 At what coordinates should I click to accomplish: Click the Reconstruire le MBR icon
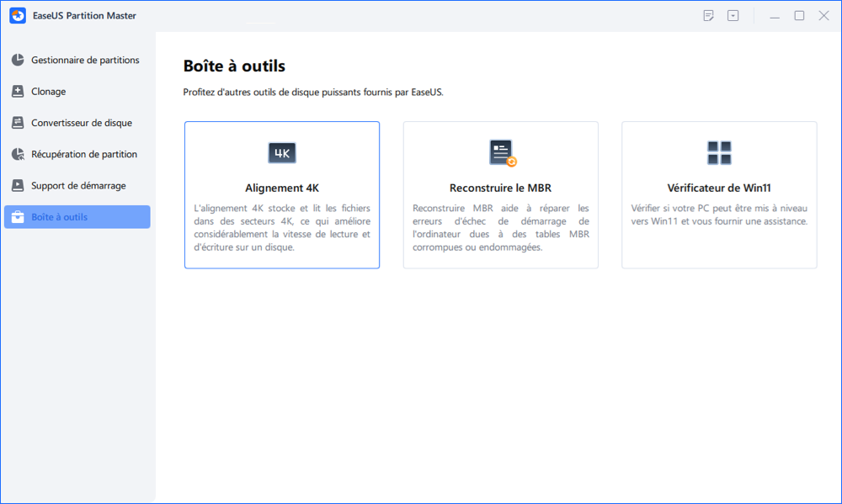tap(503, 153)
